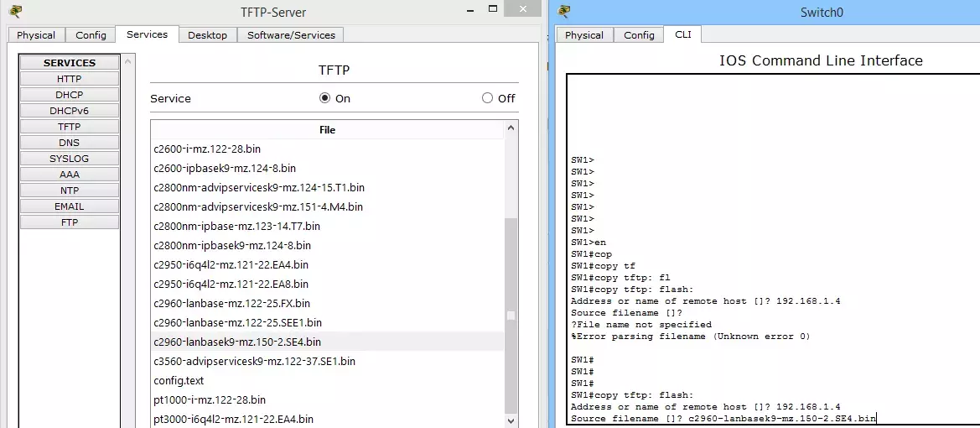Open the AAA service settings
The image size is (980, 428).
tap(70, 175)
